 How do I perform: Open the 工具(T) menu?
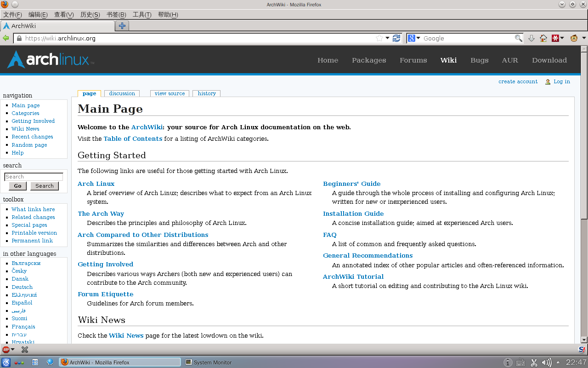pyautogui.click(x=142, y=15)
